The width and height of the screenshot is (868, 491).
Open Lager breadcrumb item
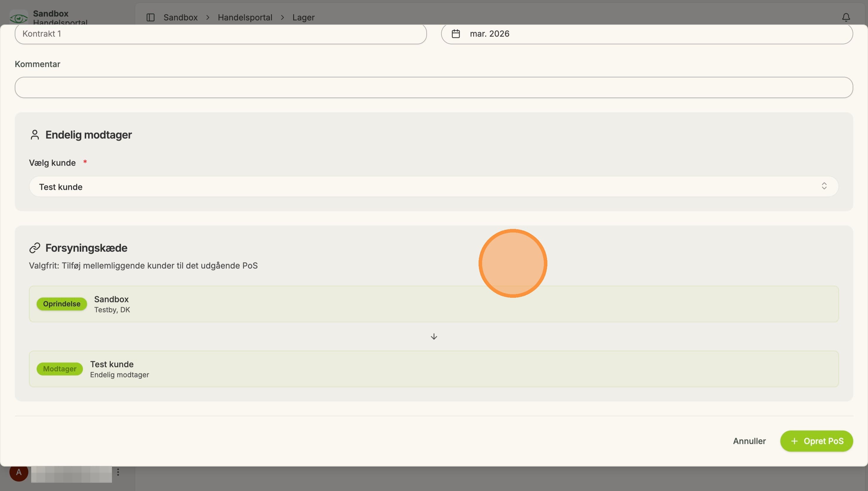(304, 17)
